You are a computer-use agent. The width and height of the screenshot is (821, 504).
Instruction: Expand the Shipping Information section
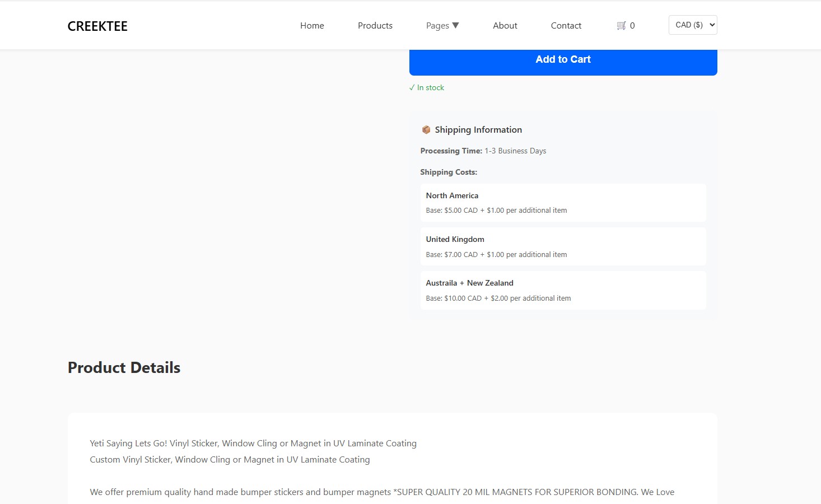pos(478,129)
